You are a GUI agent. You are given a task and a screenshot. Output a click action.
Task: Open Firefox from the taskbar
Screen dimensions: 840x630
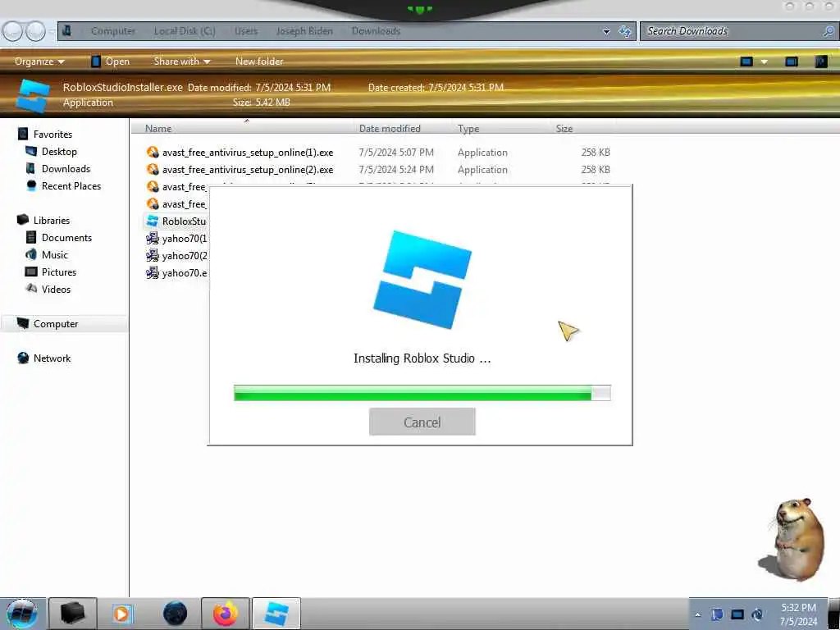226,614
